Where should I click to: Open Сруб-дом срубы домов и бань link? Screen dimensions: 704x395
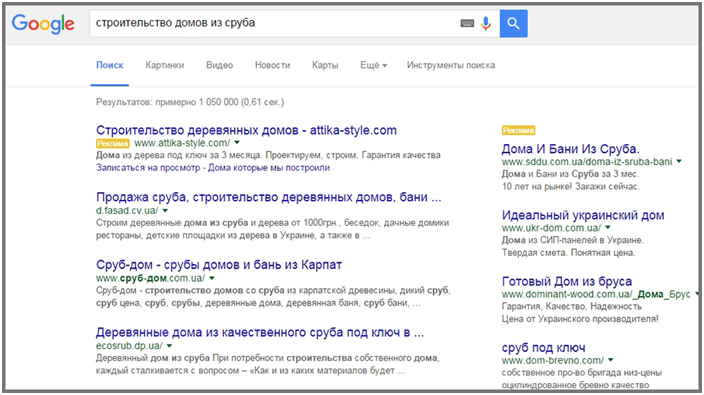(219, 265)
